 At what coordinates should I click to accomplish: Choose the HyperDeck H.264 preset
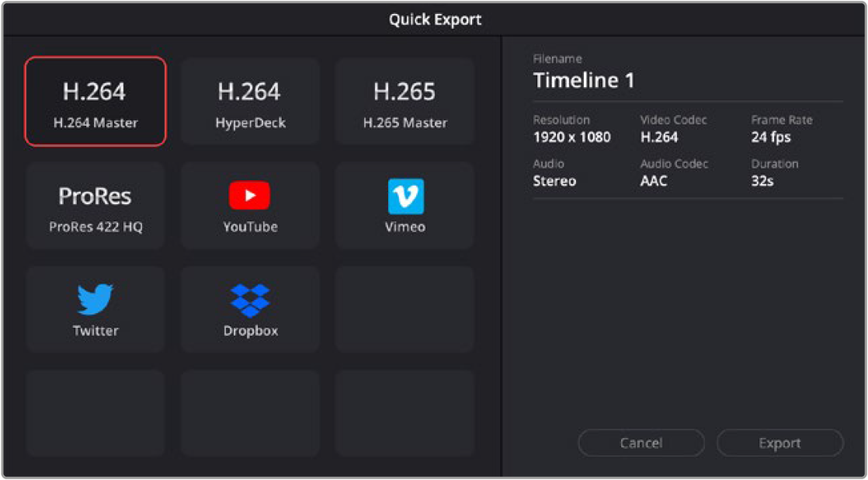pos(250,101)
